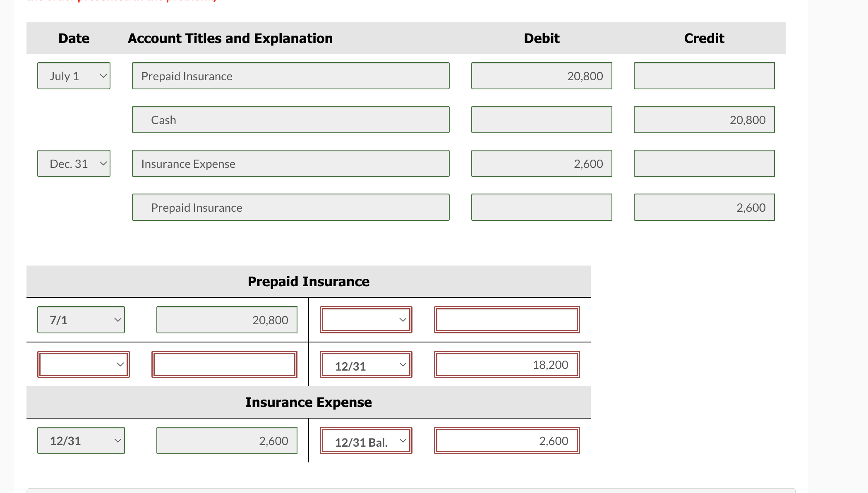The width and height of the screenshot is (868, 493).
Task: Select the Prepaid Insurance account title field
Action: [290, 76]
